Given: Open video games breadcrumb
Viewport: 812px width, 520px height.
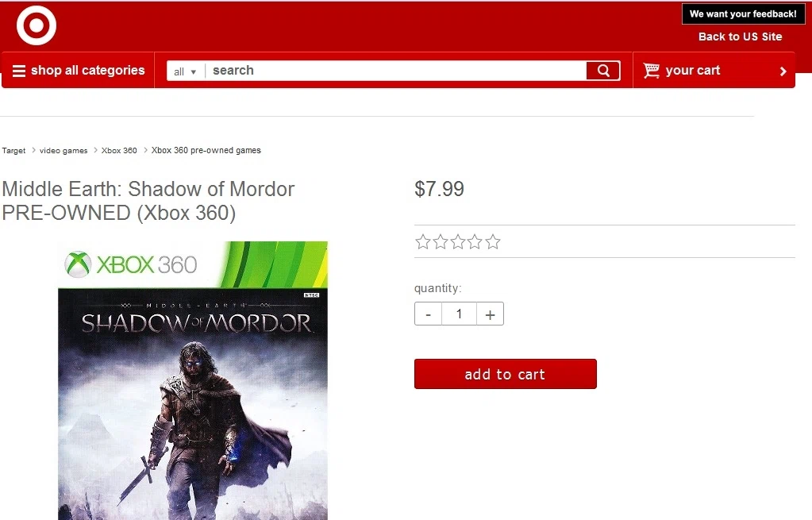Looking at the screenshot, I should pos(63,151).
